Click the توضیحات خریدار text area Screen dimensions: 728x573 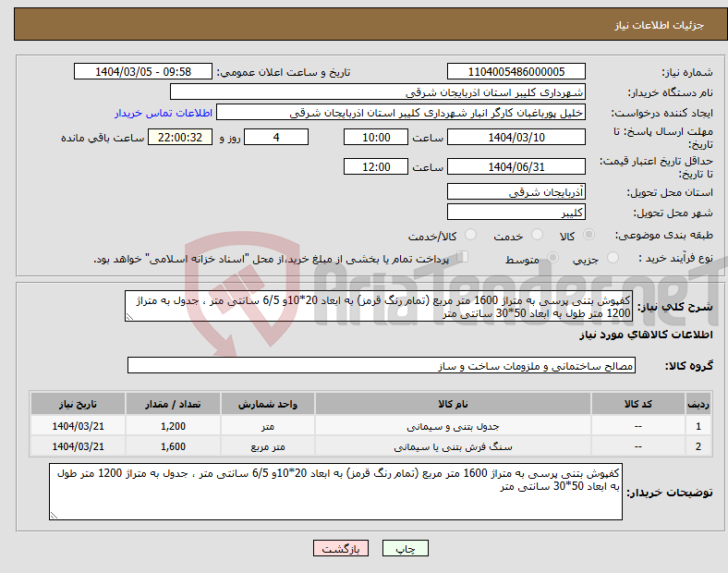click(335, 492)
